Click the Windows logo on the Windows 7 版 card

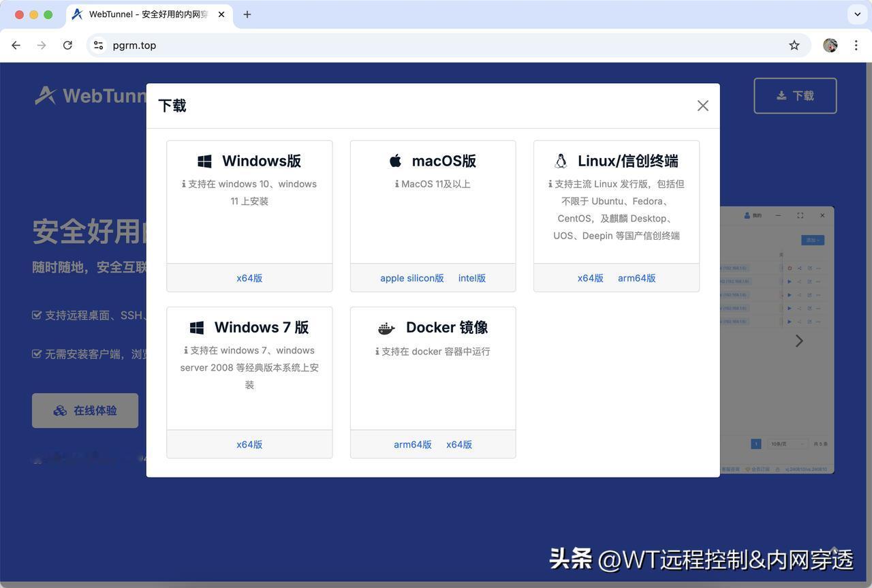pyautogui.click(x=197, y=327)
